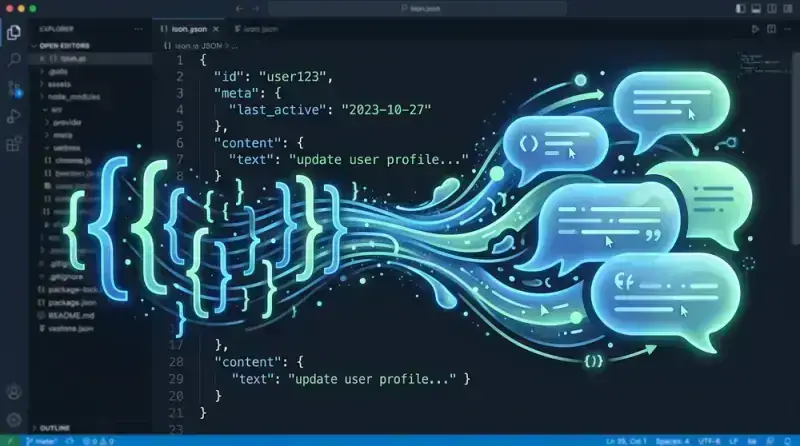
Task: Close the file listed in Open Editors
Action: click(x=42, y=59)
